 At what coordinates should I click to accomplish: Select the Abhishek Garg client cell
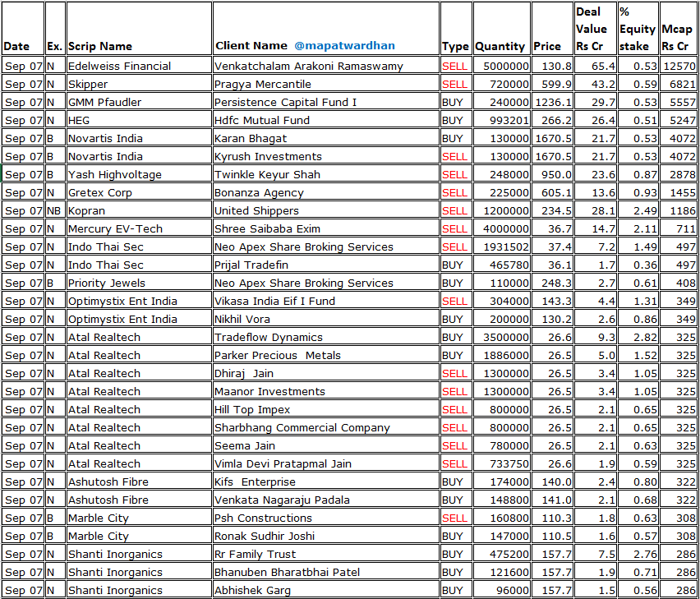(326, 590)
